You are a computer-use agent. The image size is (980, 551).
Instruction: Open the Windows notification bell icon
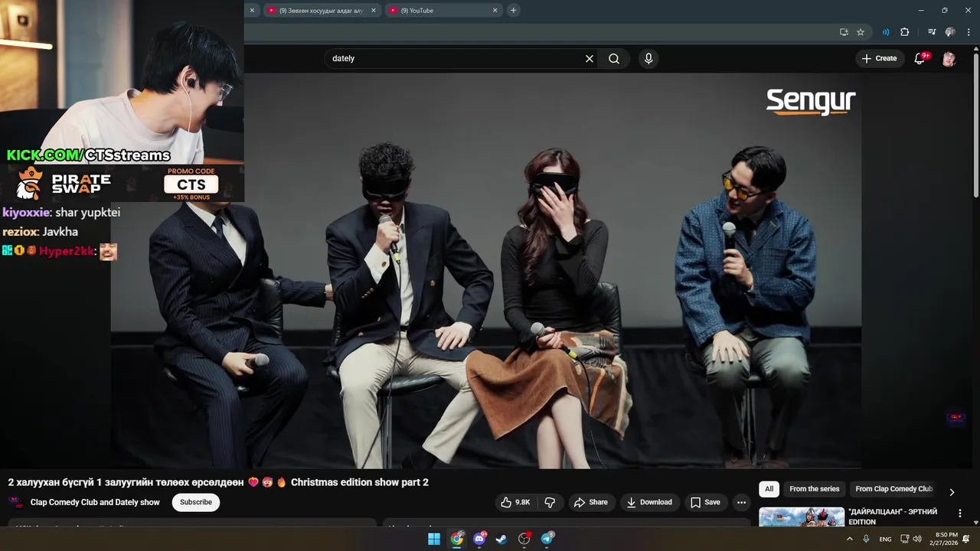point(967,539)
